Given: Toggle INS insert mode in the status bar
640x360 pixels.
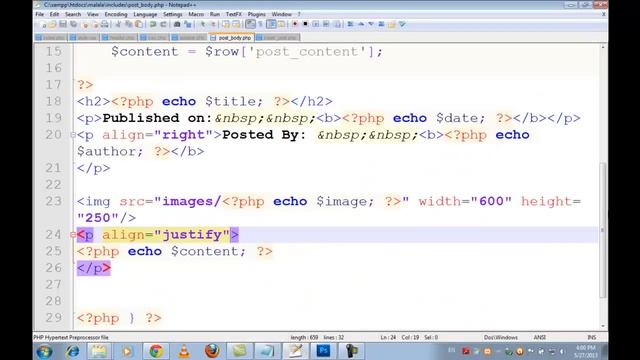Looking at the screenshot, I should pyautogui.click(x=591, y=337).
